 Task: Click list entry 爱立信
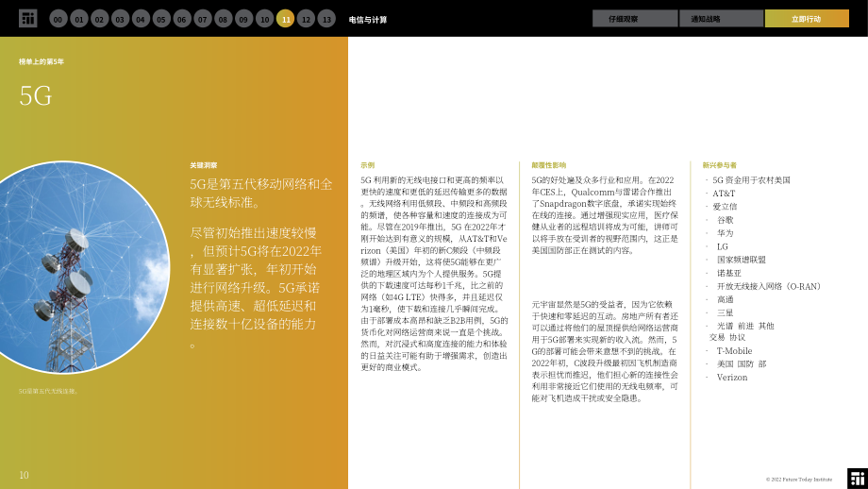[725, 207]
